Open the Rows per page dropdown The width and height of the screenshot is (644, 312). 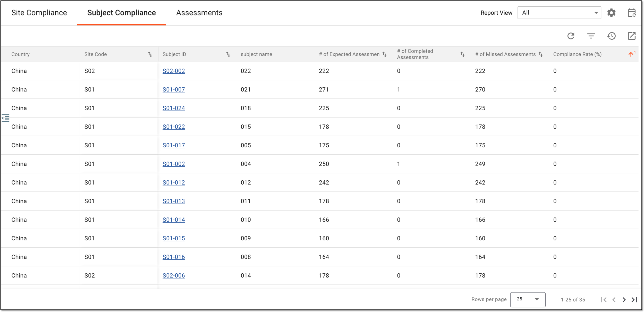point(528,299)
